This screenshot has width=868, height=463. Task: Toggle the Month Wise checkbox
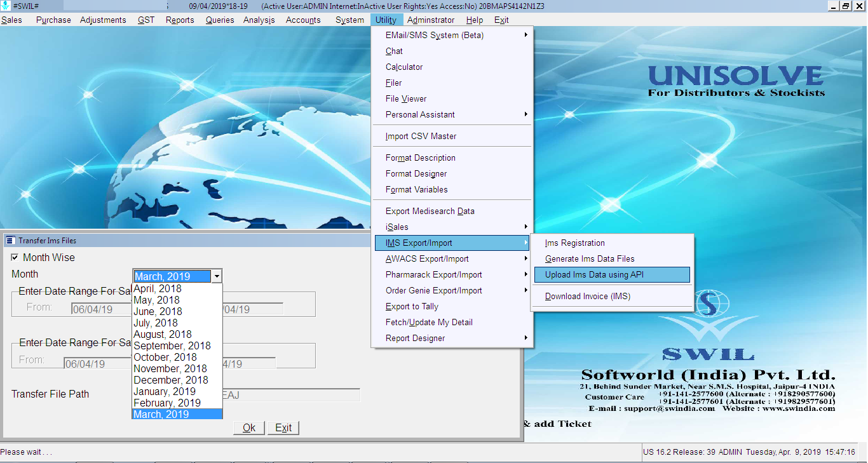(x=15, y=257)
